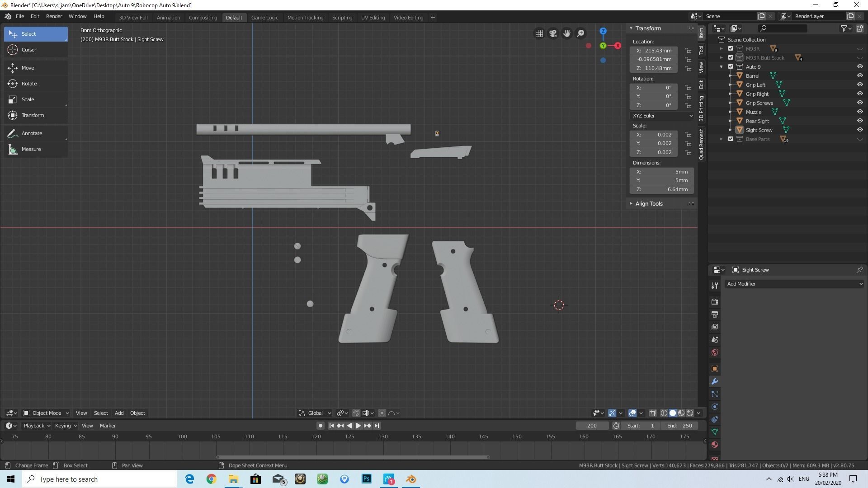Collapse the Auto 9 collection
This screenshot has width=868, height=488.
tap(722, 66)
